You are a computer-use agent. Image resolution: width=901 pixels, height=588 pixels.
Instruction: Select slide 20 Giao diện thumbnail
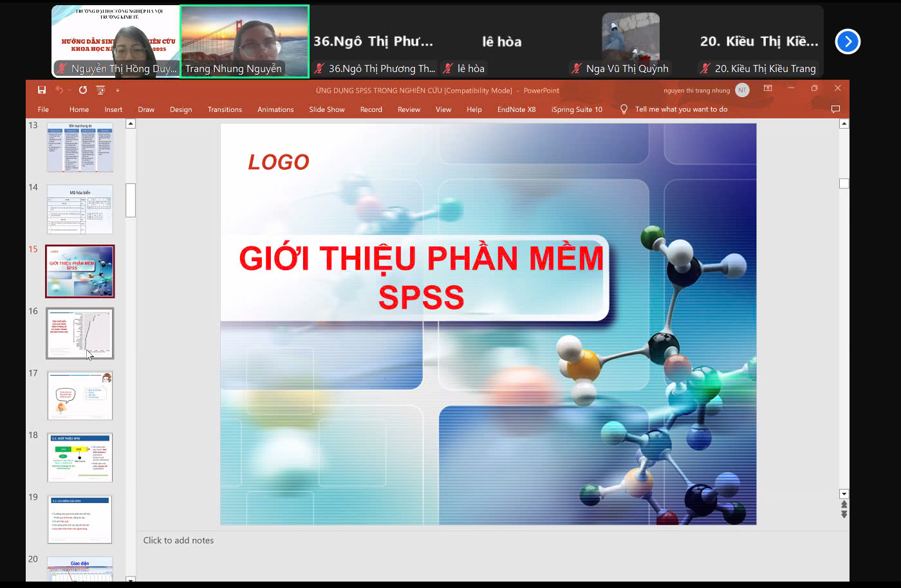[x=80, y=569]
